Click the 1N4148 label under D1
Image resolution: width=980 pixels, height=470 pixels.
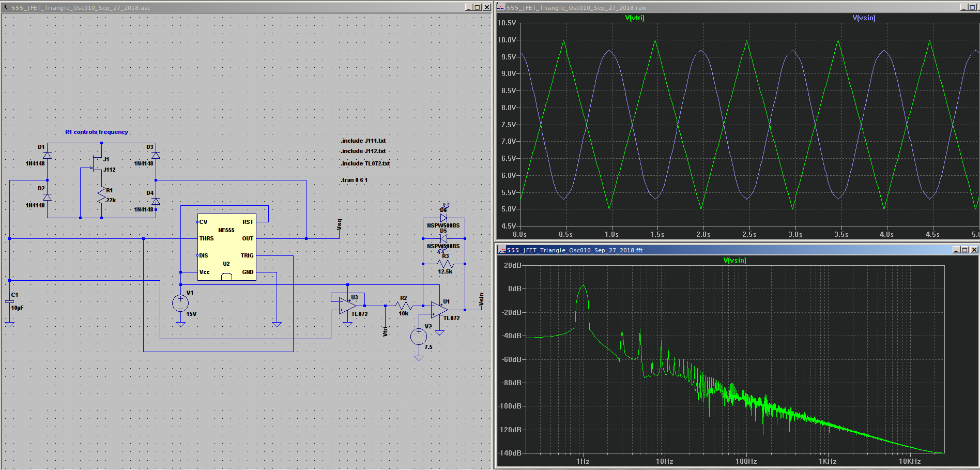pos(35,163)
